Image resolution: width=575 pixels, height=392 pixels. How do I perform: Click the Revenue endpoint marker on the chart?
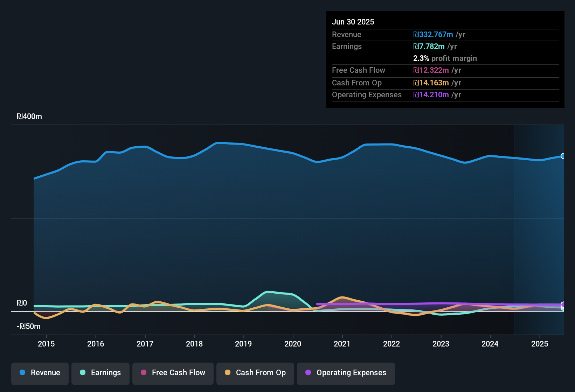[563, 156]
